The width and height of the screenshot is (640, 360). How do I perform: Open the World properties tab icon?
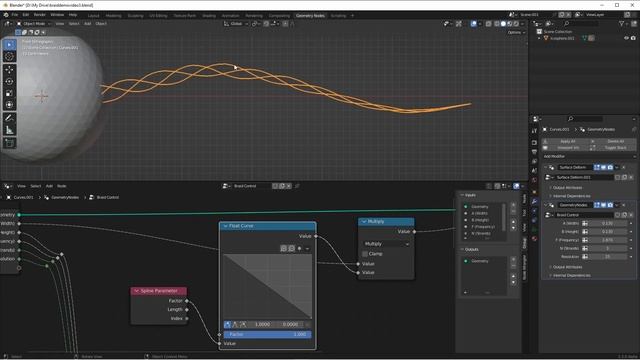point(534,180)
